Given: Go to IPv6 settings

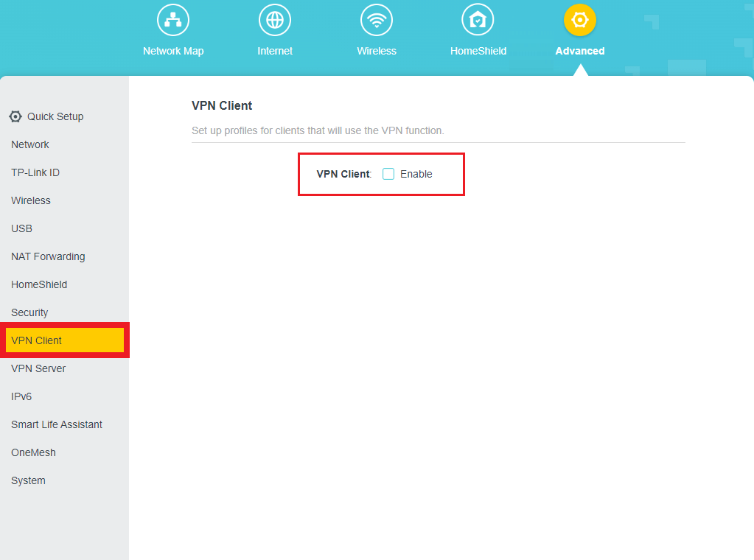Looking at the screenshot, I should [21, 396].
